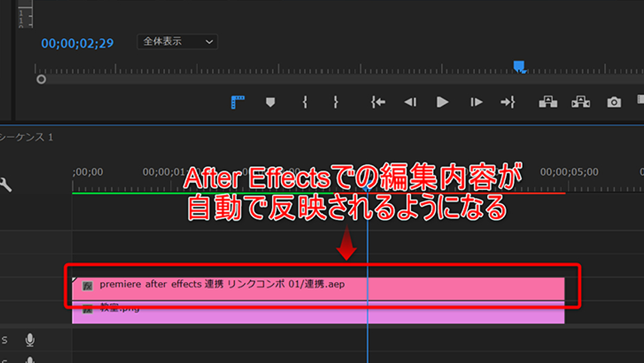Select the blue playhead on the monitor ruler
The image size is (644, 363).
(519, 66)
